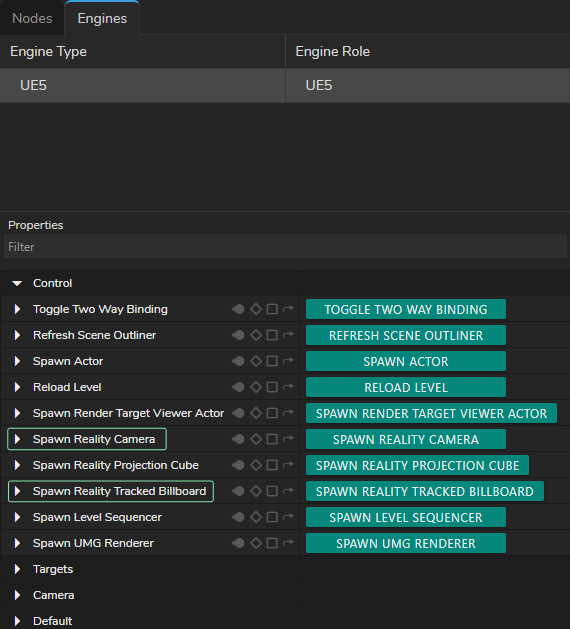The image size is (570, 629).
Task: Click the Filter properties input field
Action: click(x=285, y=246)
